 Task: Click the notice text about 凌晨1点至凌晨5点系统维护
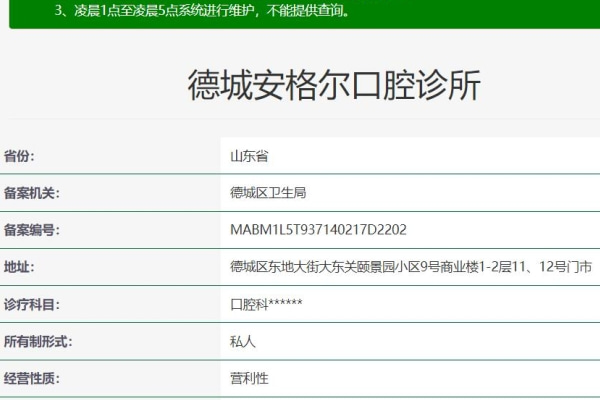[x=202, y=10]
